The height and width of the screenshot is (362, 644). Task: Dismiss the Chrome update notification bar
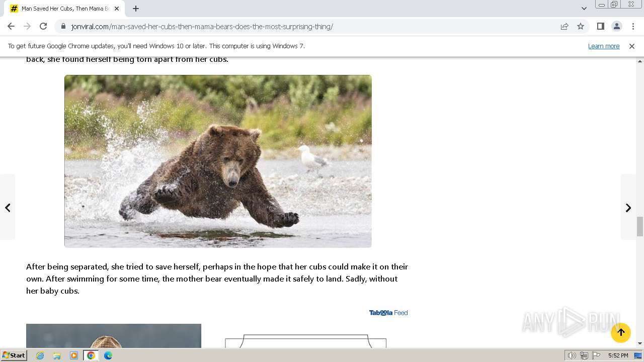(x=631, y=46)
